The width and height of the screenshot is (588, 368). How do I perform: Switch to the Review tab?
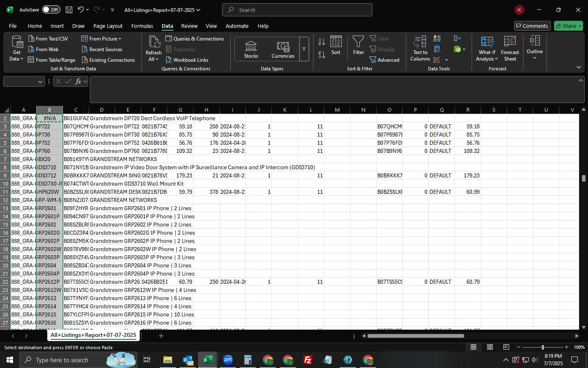189,26
